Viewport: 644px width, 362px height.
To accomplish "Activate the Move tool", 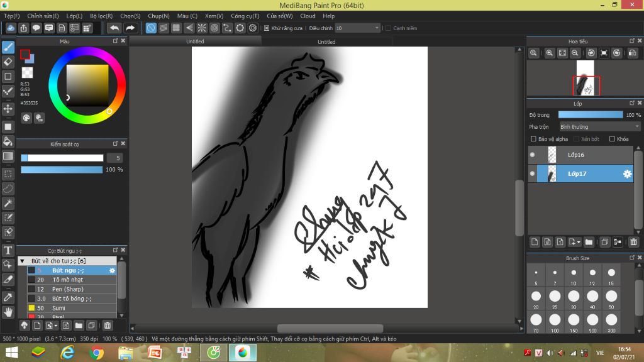I will point(8,109).
